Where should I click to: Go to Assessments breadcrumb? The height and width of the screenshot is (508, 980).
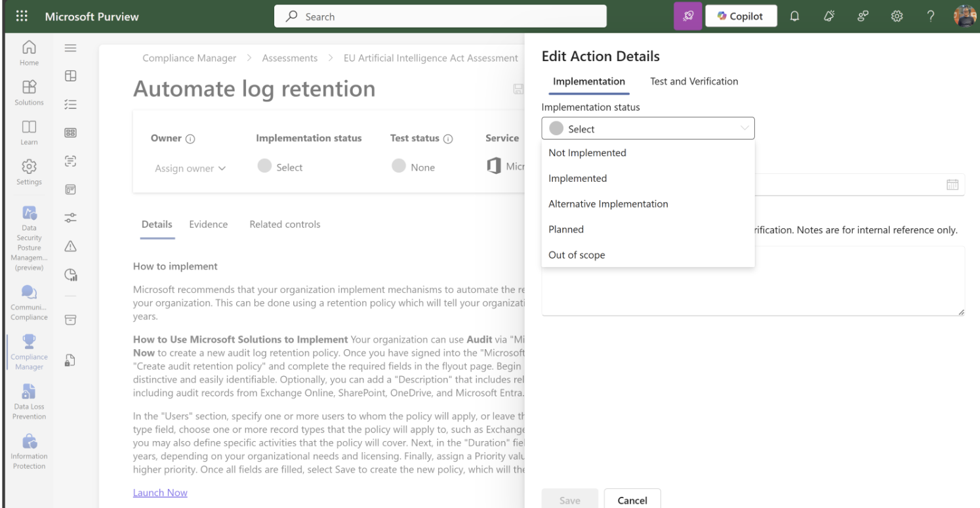tap(289, 58)
